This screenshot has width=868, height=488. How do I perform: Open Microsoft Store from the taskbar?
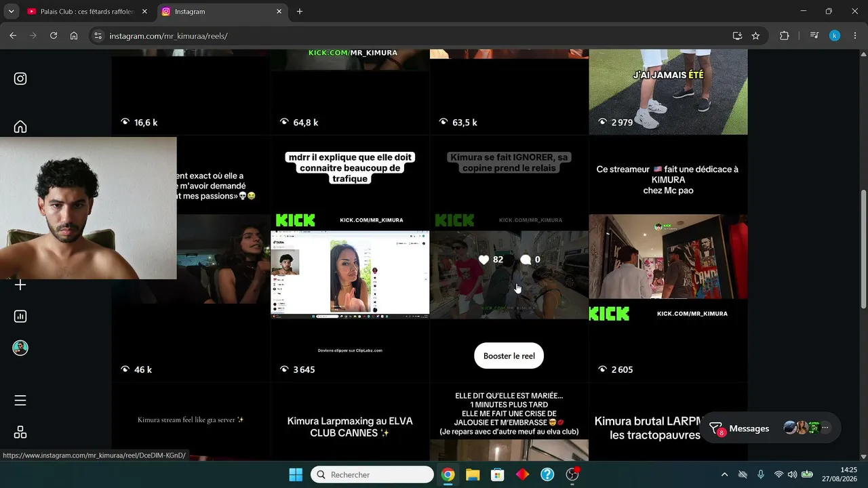tap(498, 474)
